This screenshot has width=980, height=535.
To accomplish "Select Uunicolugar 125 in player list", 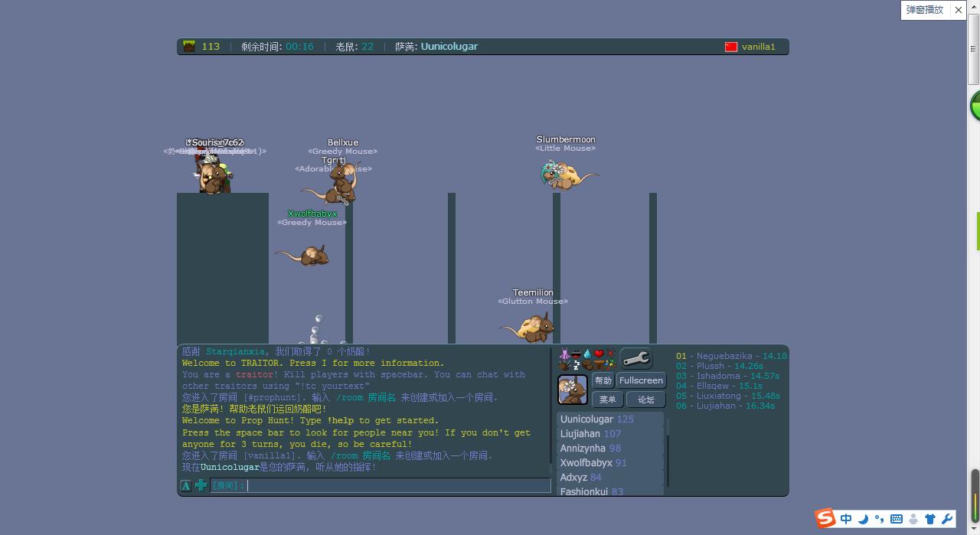I will click(x=610, y=419).
